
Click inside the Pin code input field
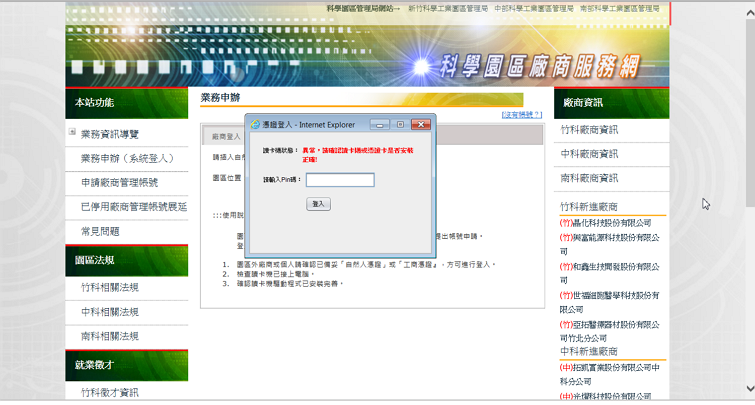(340, 180)
